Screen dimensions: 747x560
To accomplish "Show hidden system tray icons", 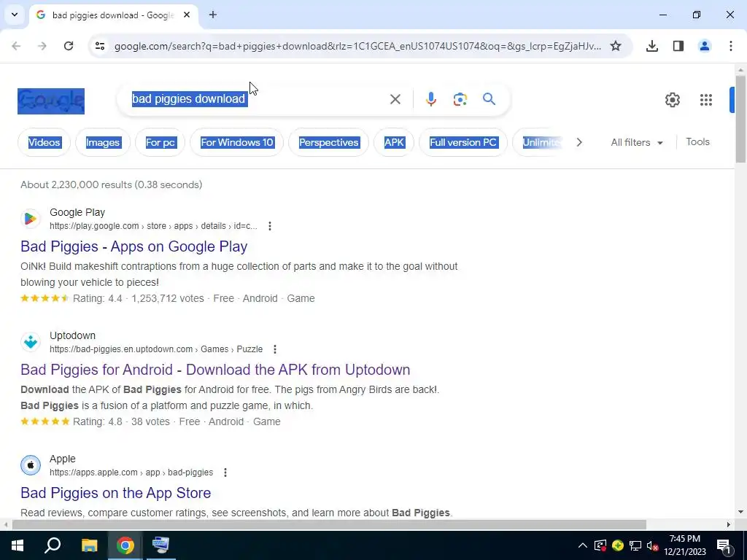I will (583, 545).
